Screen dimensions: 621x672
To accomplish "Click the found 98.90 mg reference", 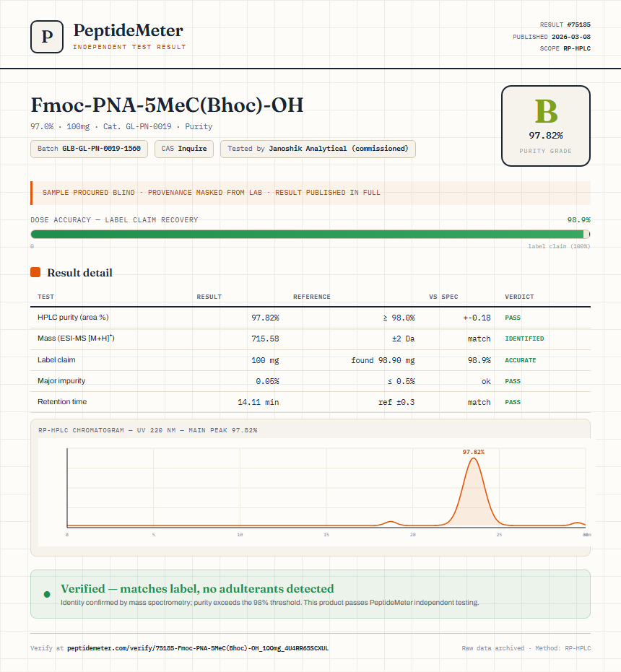I will pyautogui.click(x=383, y=360).
